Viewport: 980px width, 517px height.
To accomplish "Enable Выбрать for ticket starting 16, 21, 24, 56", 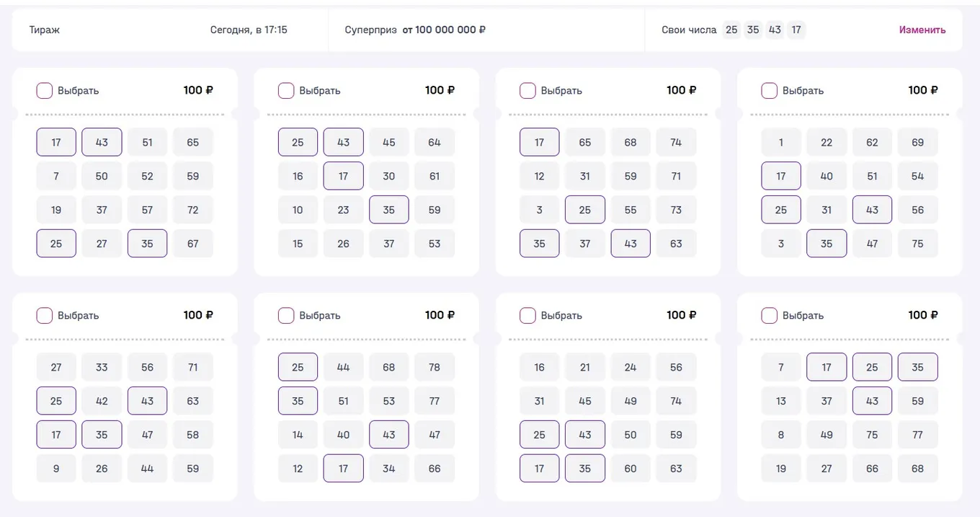I will (x=527, y=316).
